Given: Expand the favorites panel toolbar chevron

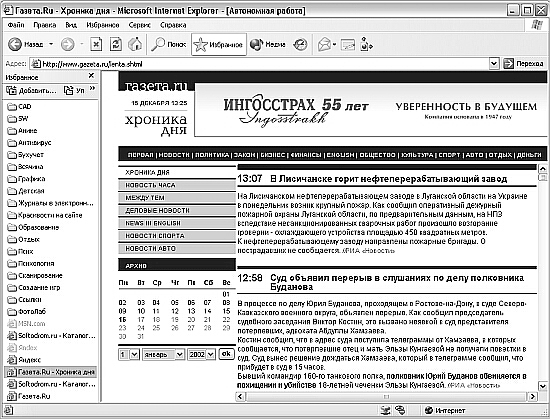Looking at the screenshot, I should click(x=92, y=89).
